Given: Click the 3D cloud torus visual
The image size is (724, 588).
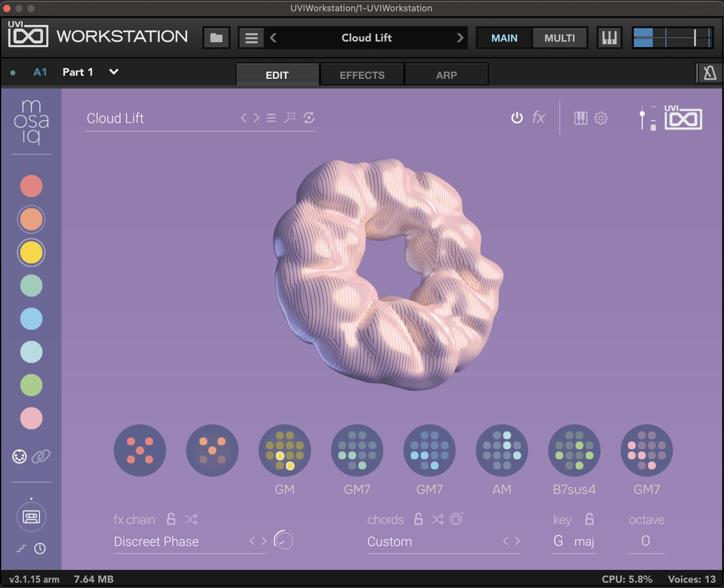Looking at the screenshot, I should [388, 274].
